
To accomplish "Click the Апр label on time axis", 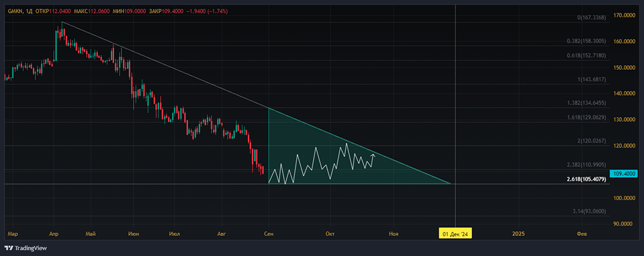I will [x=54, y=234].
